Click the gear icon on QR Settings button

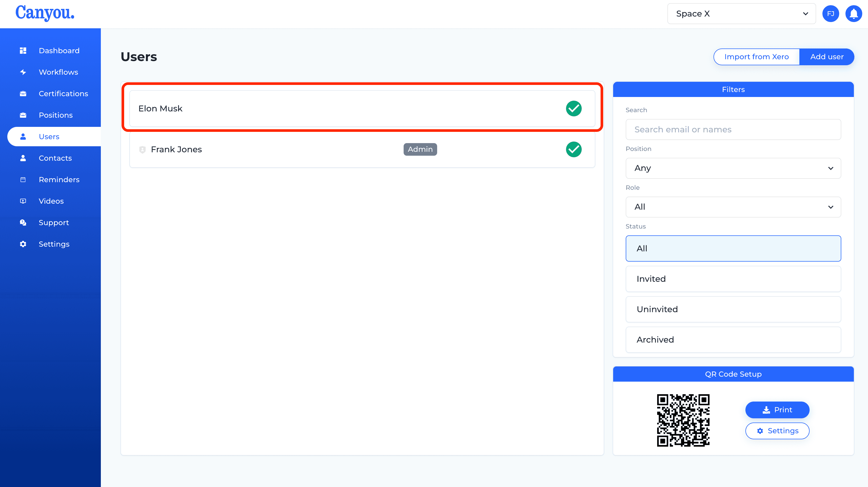[760, 431]
